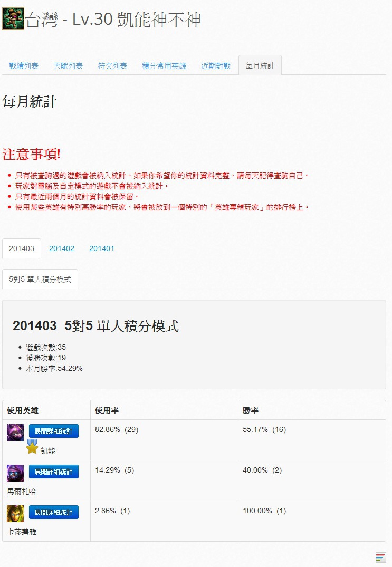Switch to the 天賦列表 tab

(68, 66)
